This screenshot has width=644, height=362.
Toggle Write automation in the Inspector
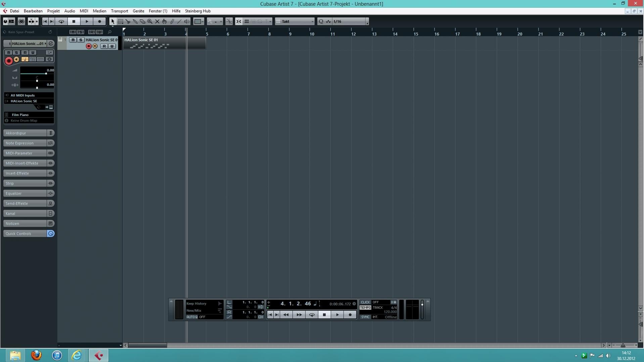pos(33,53)
